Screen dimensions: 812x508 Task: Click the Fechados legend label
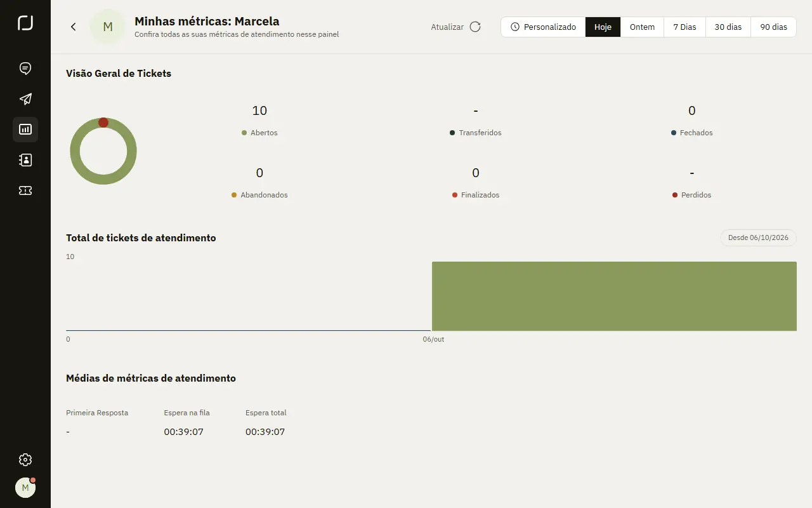[x=696, y=133]
